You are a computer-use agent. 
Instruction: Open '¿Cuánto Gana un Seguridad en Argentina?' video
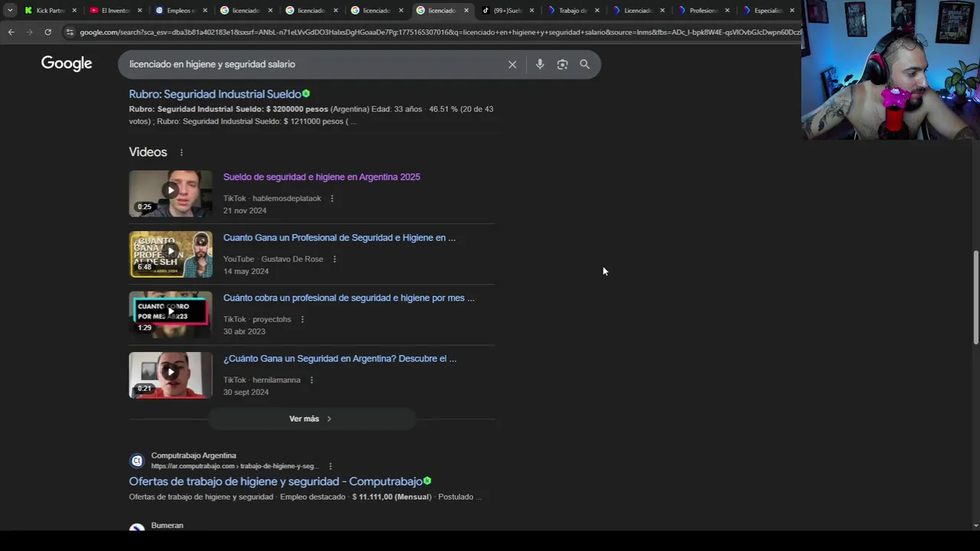click(339, 358)
